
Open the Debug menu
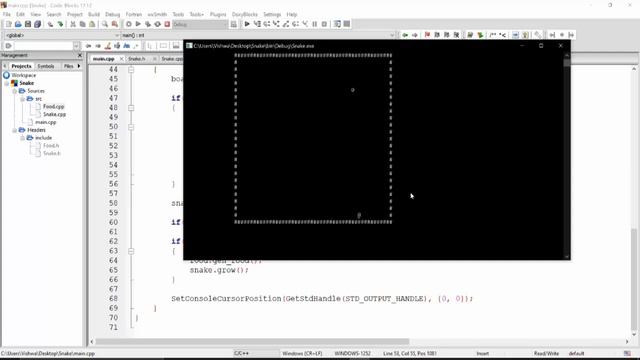pos(113,14)
